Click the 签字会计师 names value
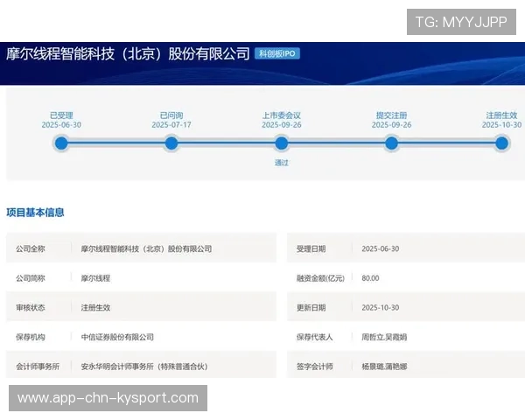 click(384, 367)
